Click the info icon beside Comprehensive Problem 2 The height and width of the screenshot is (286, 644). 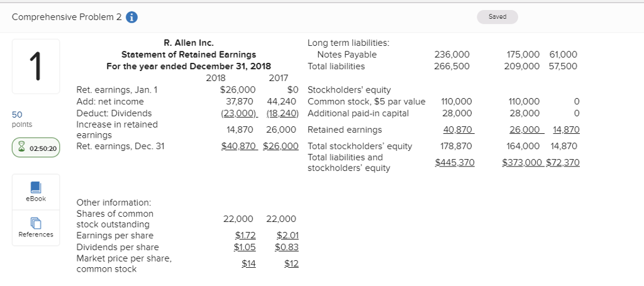133,17
